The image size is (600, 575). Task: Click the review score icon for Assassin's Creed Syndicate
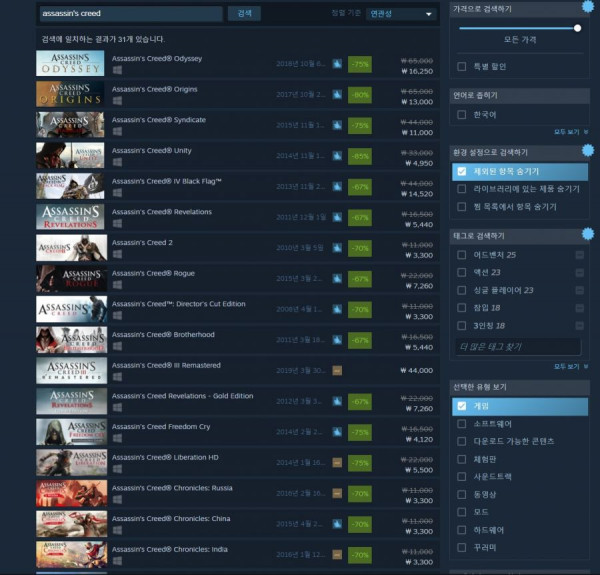click(337, 125)
